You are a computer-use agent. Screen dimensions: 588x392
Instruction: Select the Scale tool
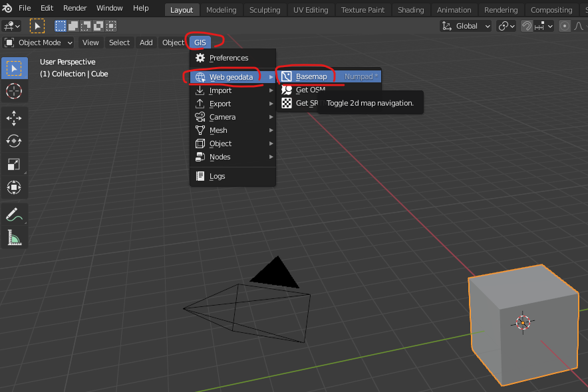coord(14,164)
